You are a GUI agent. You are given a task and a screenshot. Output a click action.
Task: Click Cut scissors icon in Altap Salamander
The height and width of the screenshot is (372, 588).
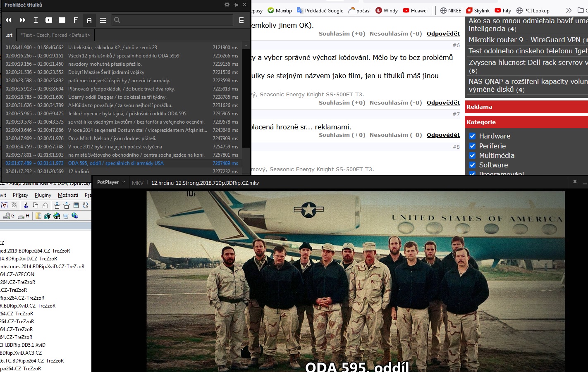pyautogui.click(x=26, y=205)
